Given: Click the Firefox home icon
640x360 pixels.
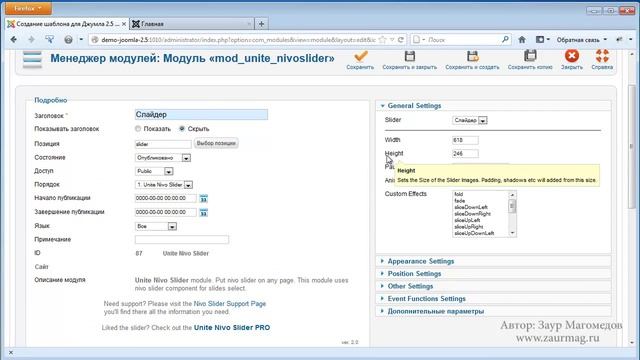Looking at the screenshot, I should pyautogui.click(x=522, y=40).
